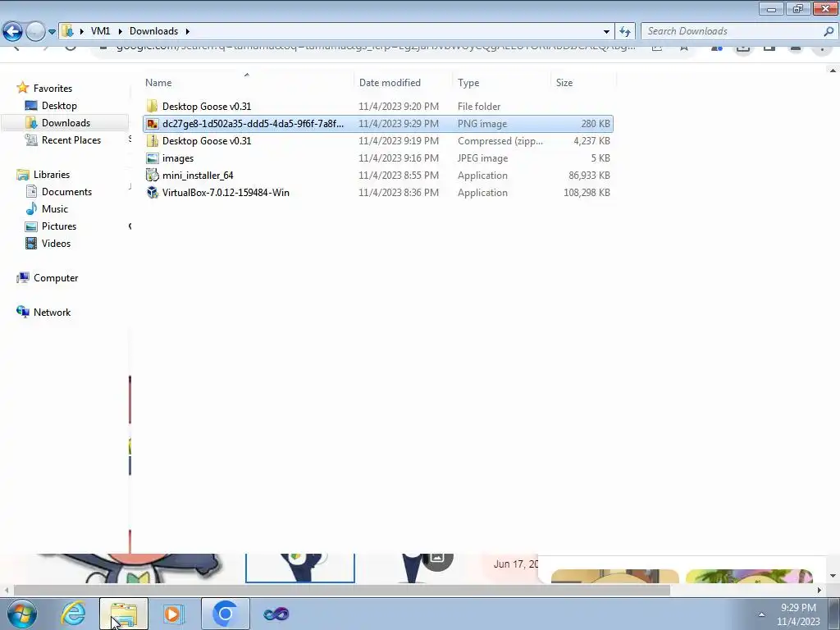This screenshot has width=840, height=630.
Task: Click the PNG image file icon
Action: 153,124
